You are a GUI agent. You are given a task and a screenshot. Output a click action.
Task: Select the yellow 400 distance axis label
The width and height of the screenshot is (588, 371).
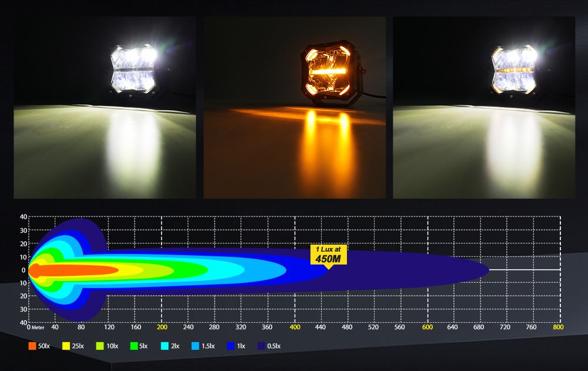point(295,327)
